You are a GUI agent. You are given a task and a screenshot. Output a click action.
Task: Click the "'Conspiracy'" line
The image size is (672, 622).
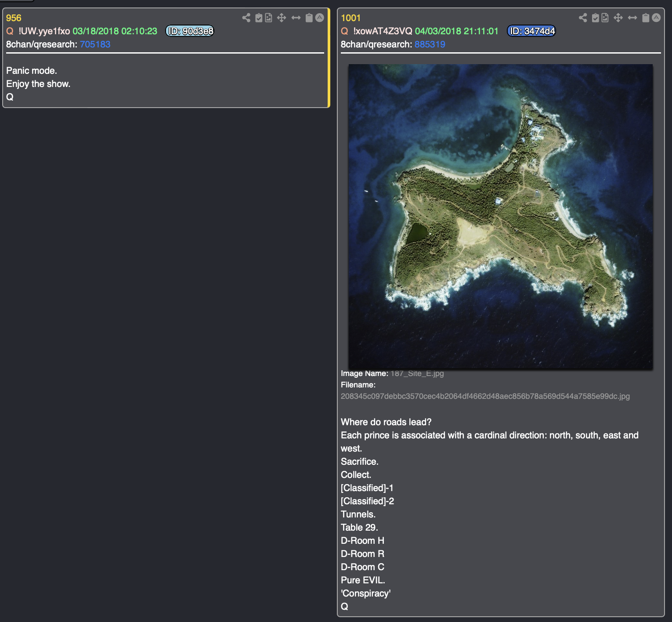[366, 593]
